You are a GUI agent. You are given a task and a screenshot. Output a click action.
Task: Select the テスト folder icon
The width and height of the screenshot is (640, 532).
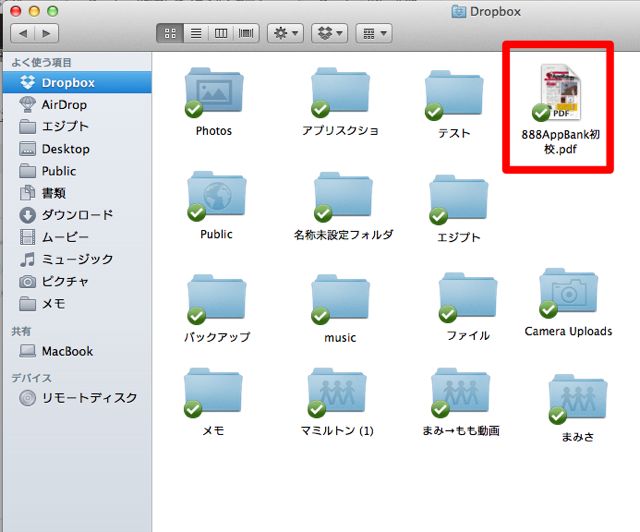click(454, 94)
